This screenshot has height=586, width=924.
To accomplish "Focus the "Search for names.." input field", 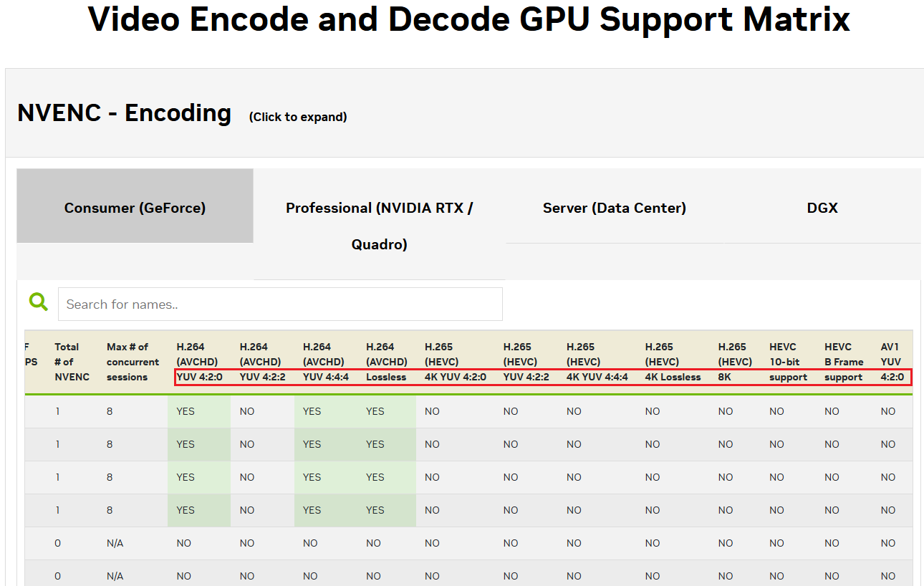I will pos(280,304).
